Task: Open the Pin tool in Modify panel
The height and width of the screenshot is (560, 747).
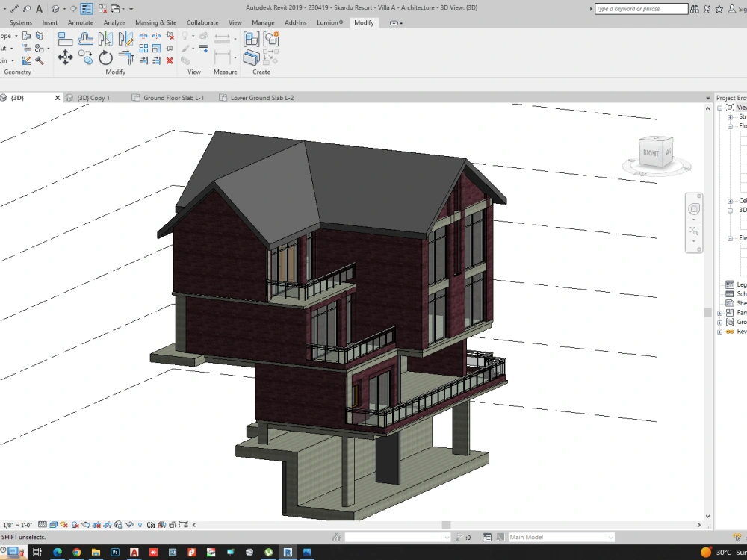Action: tap(170, 47)
